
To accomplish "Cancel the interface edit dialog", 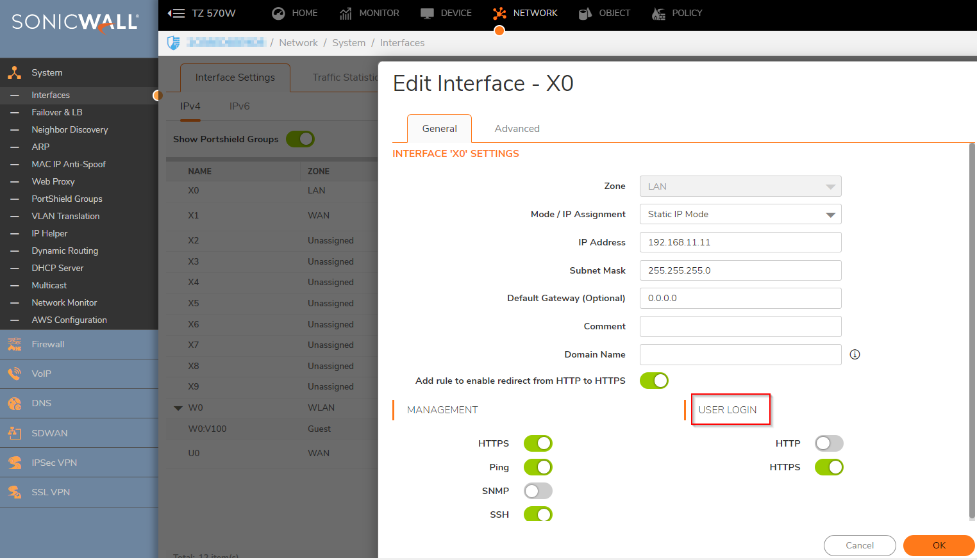I will [x=859, y=545].
